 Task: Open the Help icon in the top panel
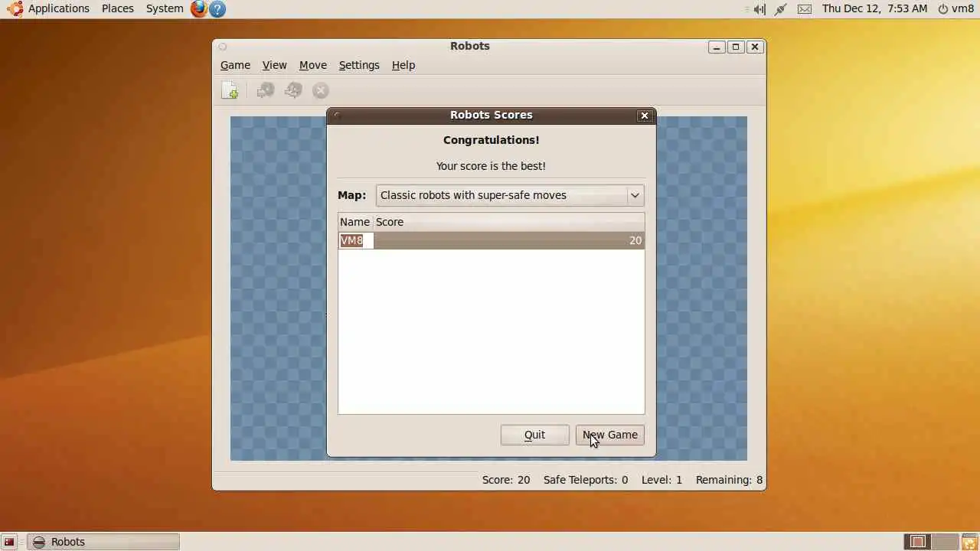click(217, 8)
